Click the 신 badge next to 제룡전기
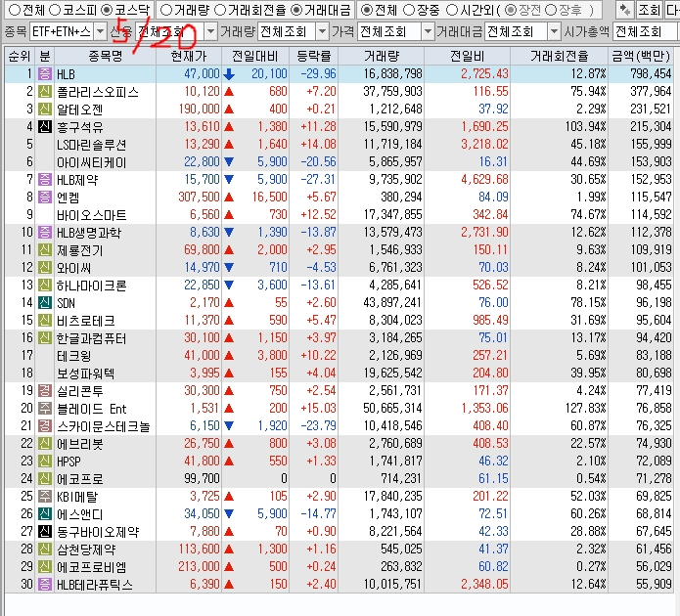This screenshot has width=680, height=616. [x=45, y=249]
